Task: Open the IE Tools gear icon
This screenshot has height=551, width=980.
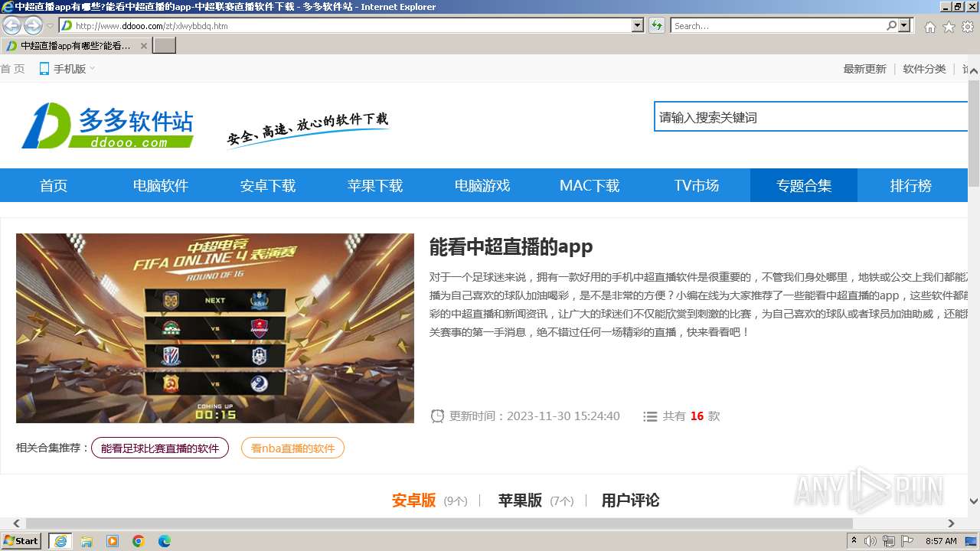Action: click(x=968, y=27)
